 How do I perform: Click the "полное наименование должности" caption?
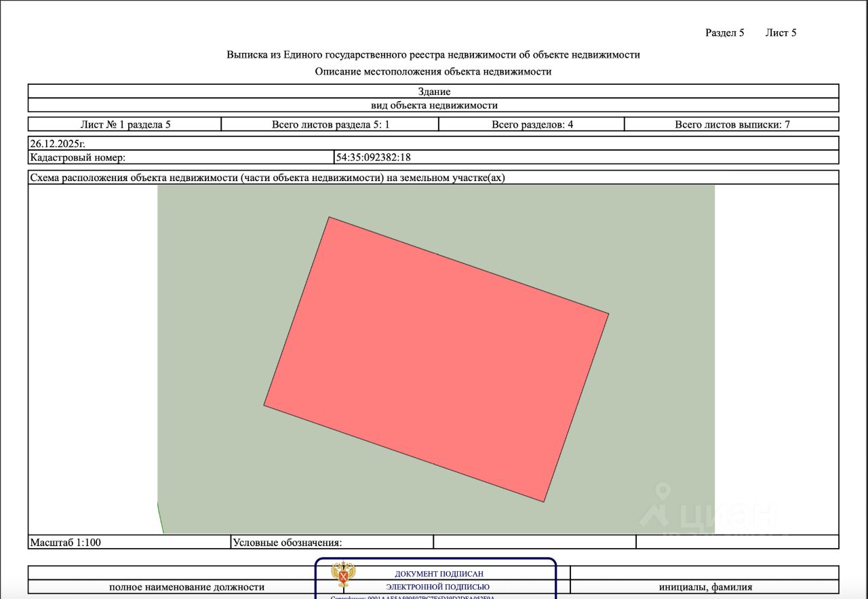187,587
